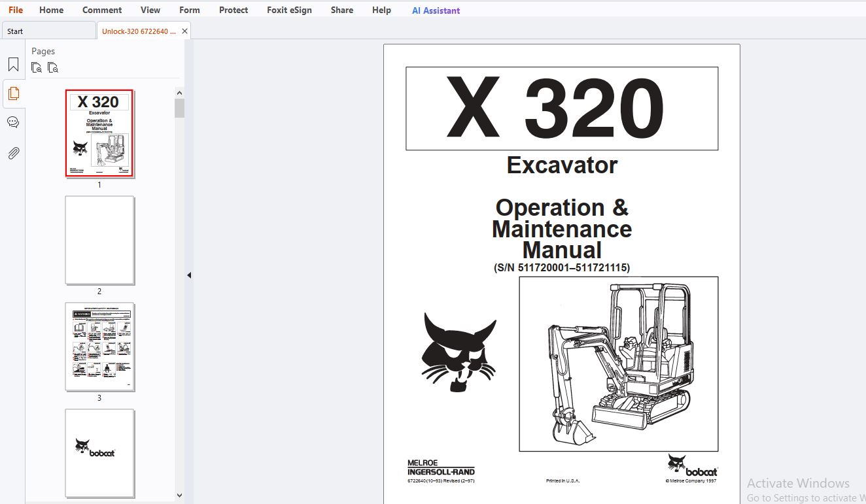
Task: Open the Form ribbon tab
Action: [x=190, y=10]
